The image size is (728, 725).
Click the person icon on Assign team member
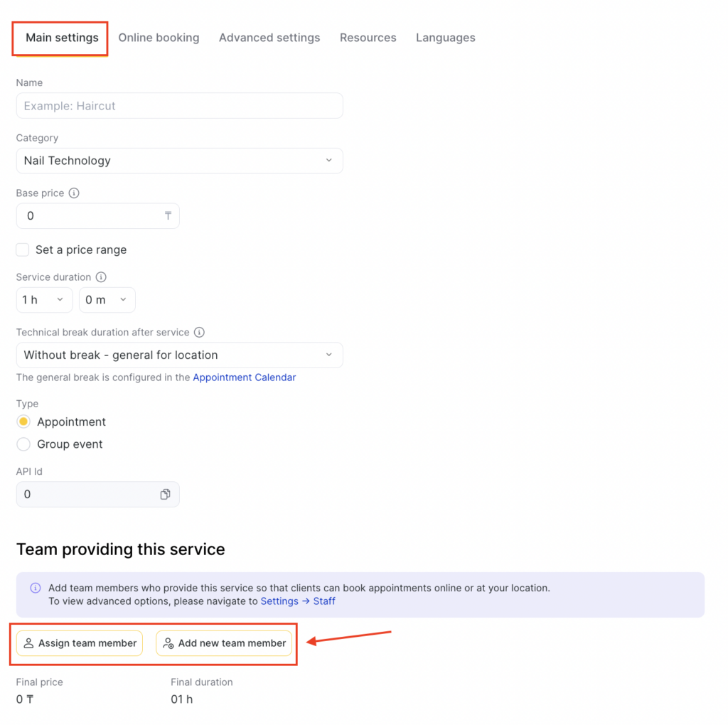pyautogui.click(x=28, y=643)
